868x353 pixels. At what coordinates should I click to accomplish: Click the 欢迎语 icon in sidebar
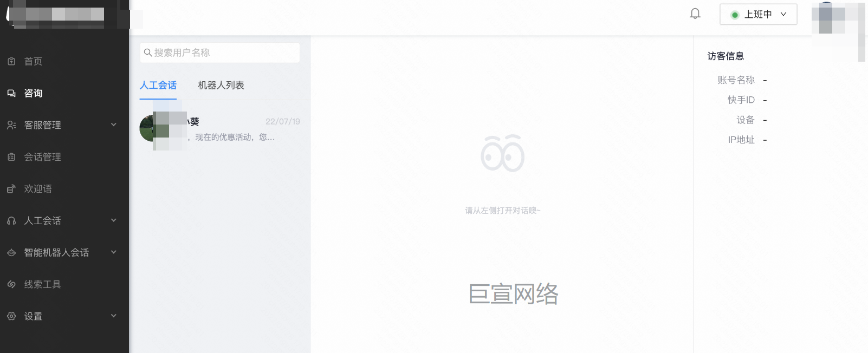[x=11, y=189]
